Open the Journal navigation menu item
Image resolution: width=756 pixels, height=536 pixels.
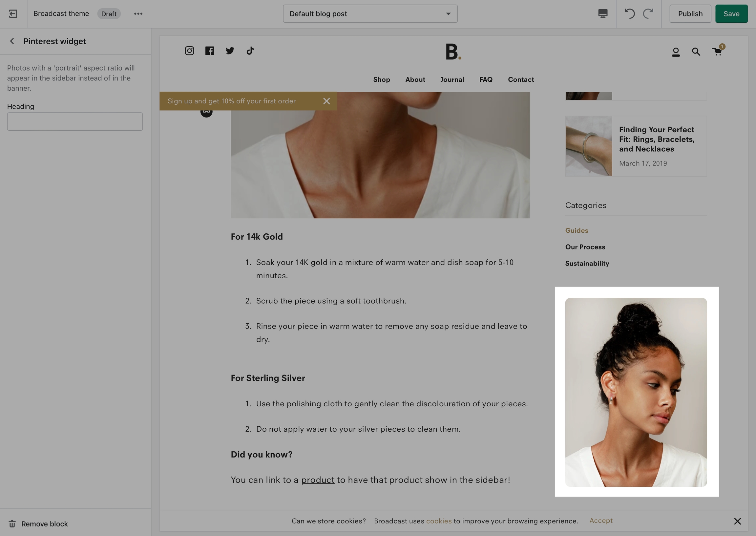coord(452,79)
